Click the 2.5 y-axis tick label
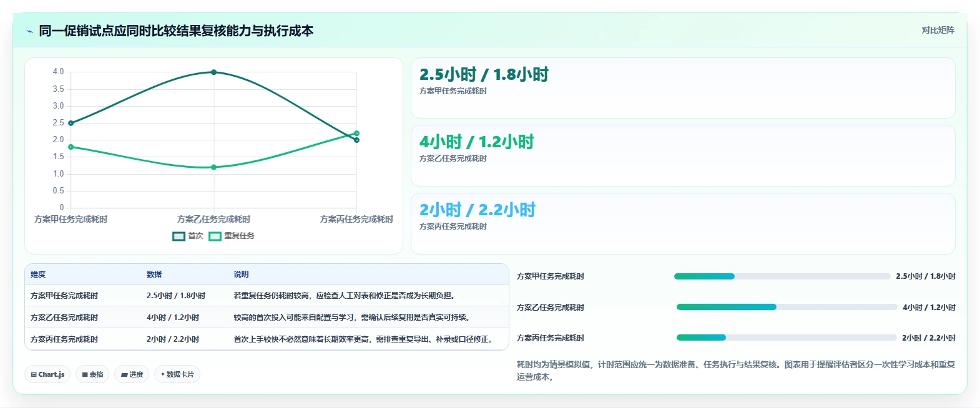 click(58, 123)
